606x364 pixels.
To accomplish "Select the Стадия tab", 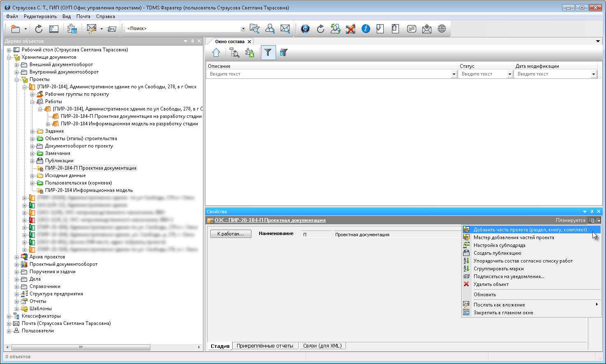I will point(220,346).
